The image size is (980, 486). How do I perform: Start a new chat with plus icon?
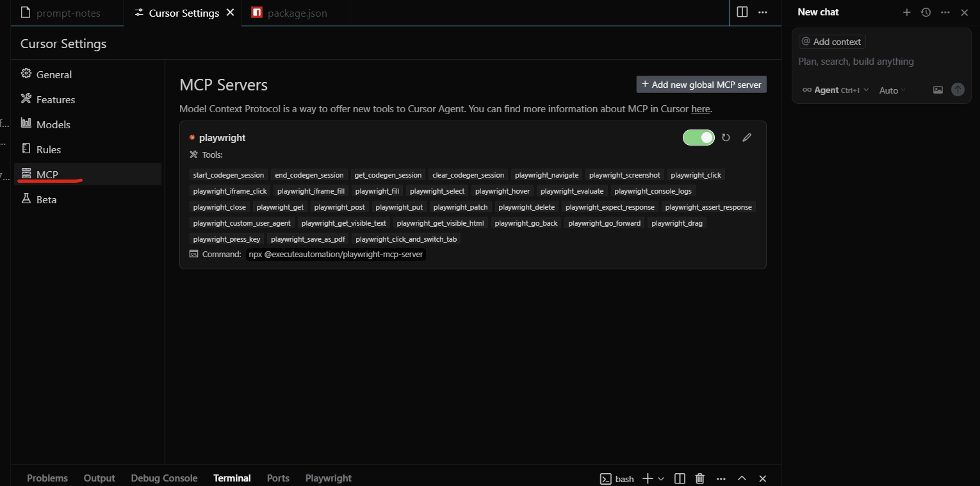[906, 12]
